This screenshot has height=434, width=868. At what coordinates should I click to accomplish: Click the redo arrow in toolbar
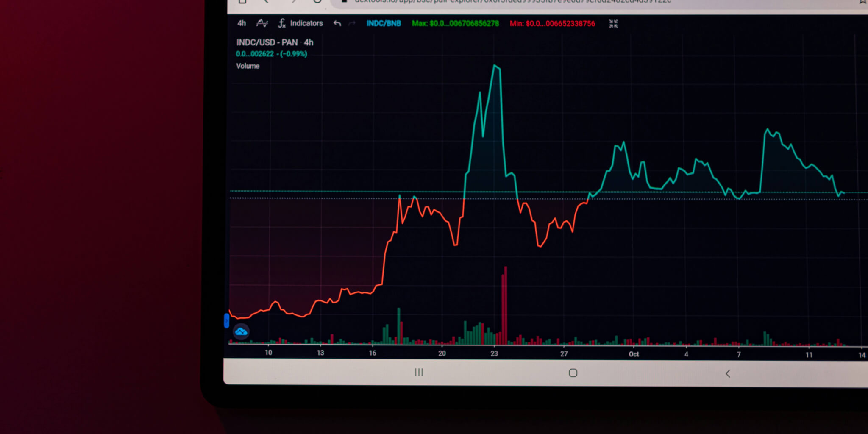pyautogui.click(x=352, y=23)
